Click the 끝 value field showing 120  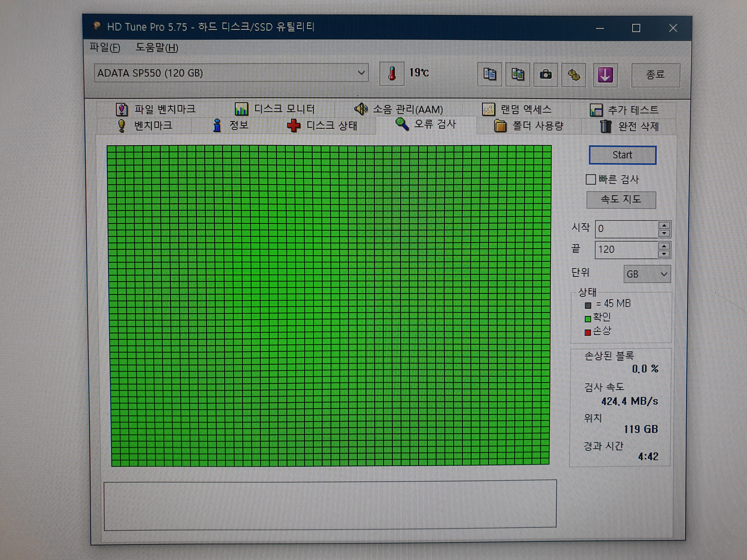click(627, 250)
